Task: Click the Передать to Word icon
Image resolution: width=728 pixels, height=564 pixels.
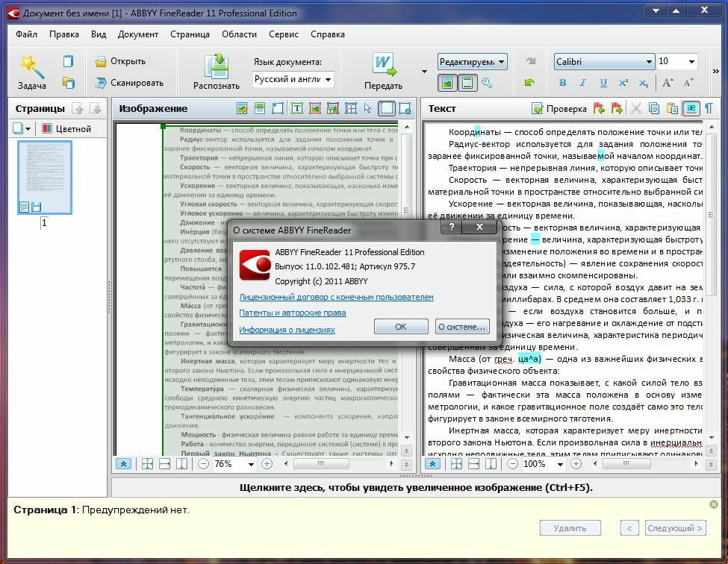Action: (x=385, y=65)
